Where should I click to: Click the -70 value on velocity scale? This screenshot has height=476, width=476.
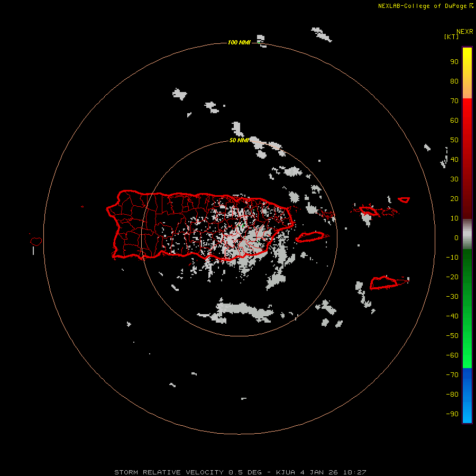tap(452, 374)
